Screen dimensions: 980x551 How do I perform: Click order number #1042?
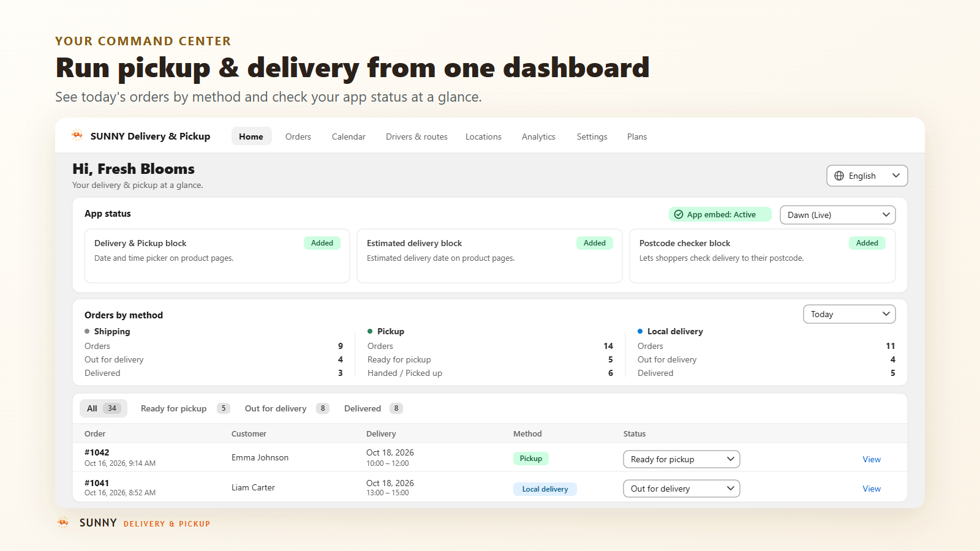[x=97, y=452]
